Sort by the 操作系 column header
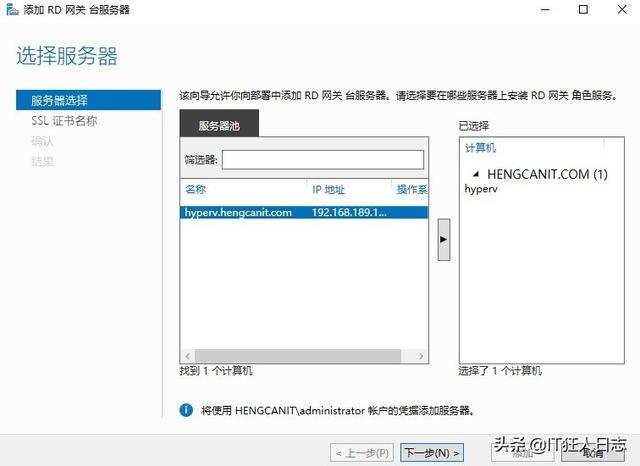 click(411, 189)
